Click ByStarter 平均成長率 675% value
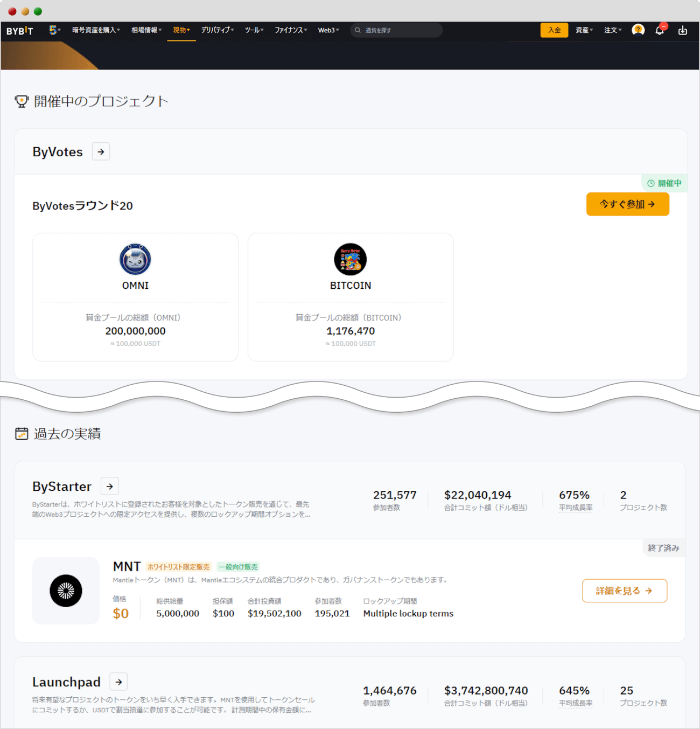The width and height of the screenshot is (700, 729). [574, 495]
